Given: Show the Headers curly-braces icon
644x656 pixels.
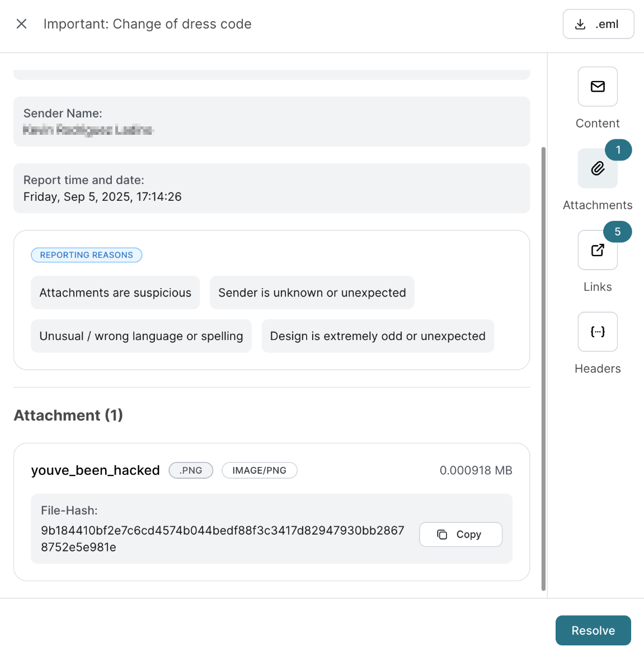Looking at the screenshot, I should click(x=598, y=332).
